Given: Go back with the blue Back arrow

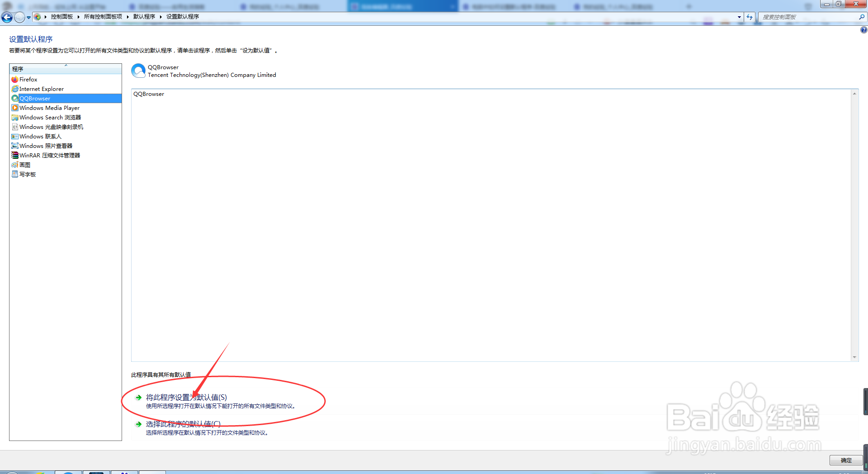Looking at the screenshot, I should click(x=7, y=17).
